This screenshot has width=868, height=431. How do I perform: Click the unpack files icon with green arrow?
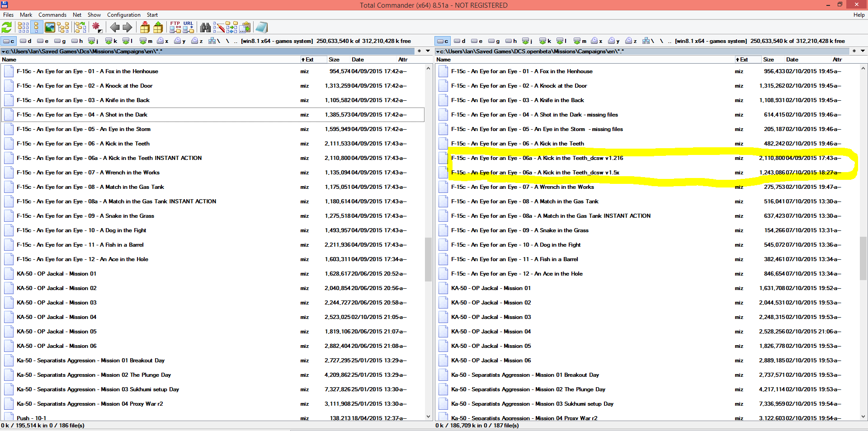[x=158, y=28]
